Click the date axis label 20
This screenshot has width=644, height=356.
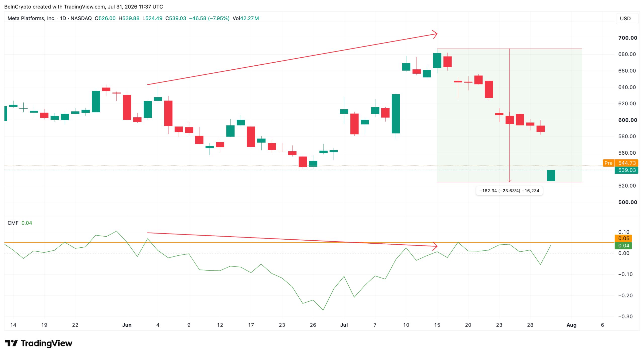[x=468, y=325]
